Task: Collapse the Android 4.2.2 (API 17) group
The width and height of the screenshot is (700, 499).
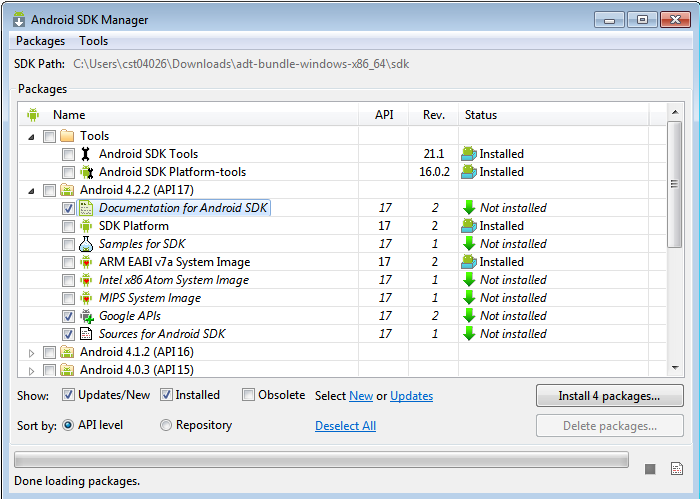Action: (x=31, y=191)
